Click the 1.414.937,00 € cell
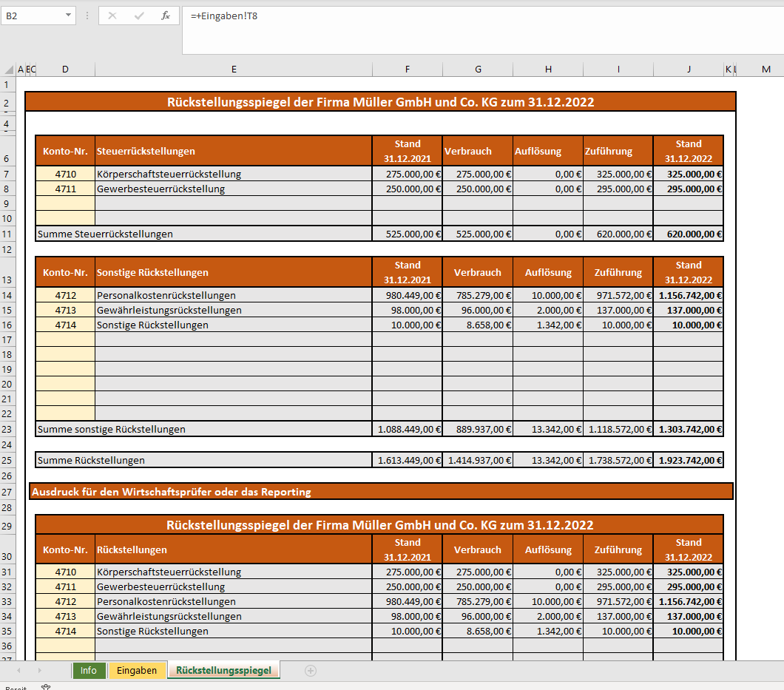Viewport: 784px width, 690px height. click(478, 460)
